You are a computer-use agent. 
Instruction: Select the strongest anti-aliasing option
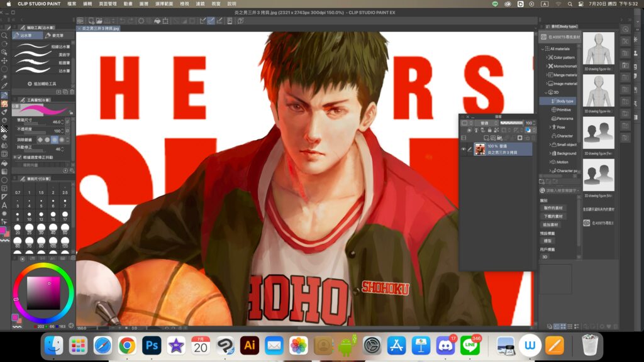(62, 140)
